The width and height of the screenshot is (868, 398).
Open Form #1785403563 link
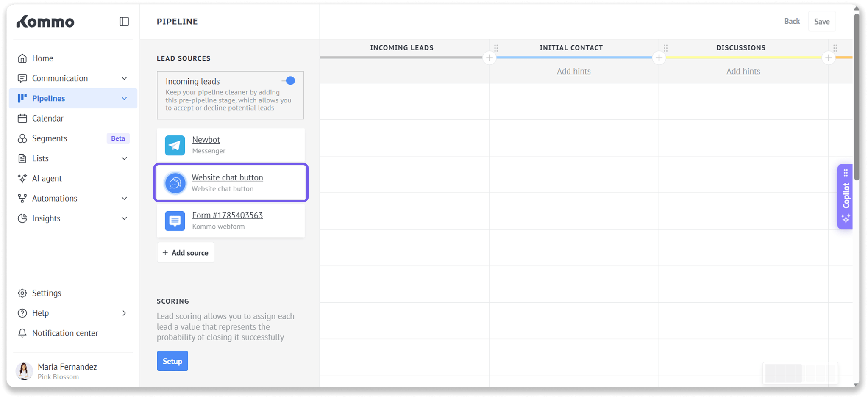pyautogui.click(x=228, y=215)
